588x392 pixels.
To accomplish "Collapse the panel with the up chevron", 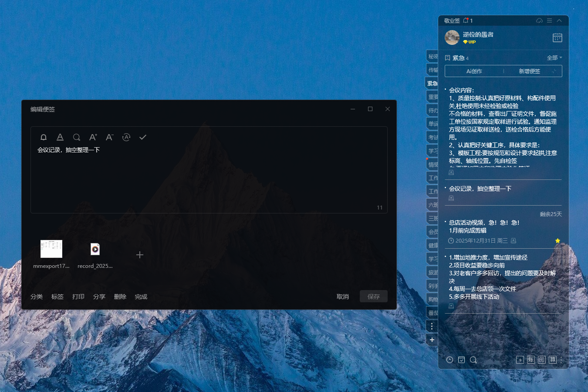I will click(x=559, y=20).
